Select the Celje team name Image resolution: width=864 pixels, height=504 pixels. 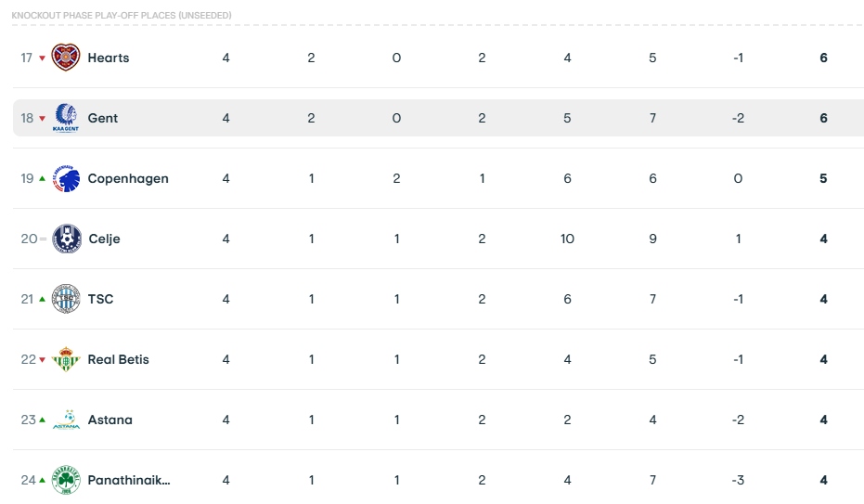(104, 239)
